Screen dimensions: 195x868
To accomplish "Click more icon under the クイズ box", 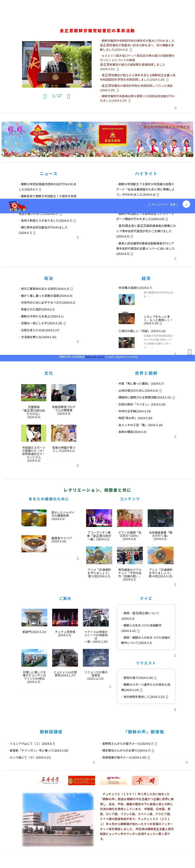I will [x=175, y=655].
